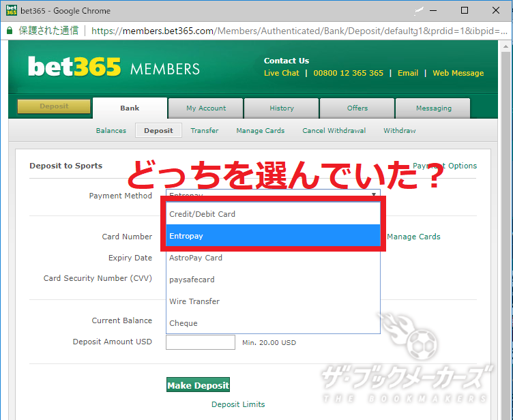Switch to the Bank tab
This screenshot has width=513, height=420.
(x=130, y=108)
